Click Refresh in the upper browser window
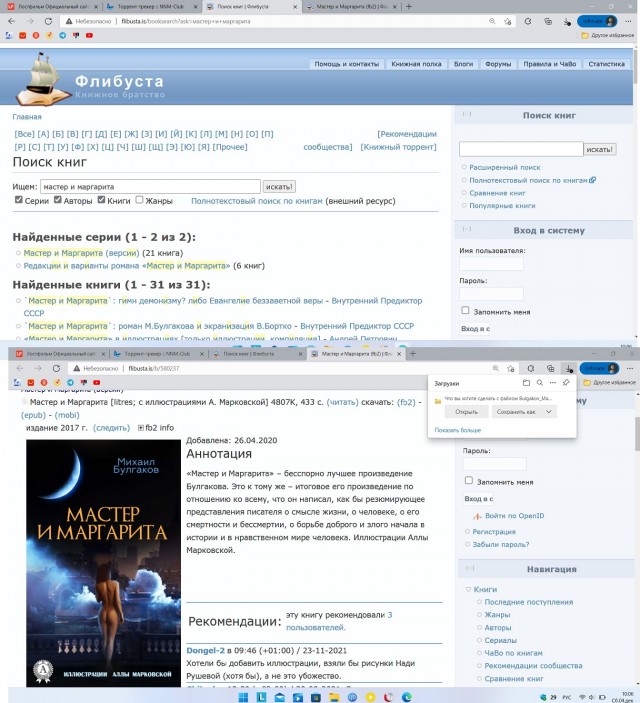Viewport: 640px width, 703px height. click(48, 21)
